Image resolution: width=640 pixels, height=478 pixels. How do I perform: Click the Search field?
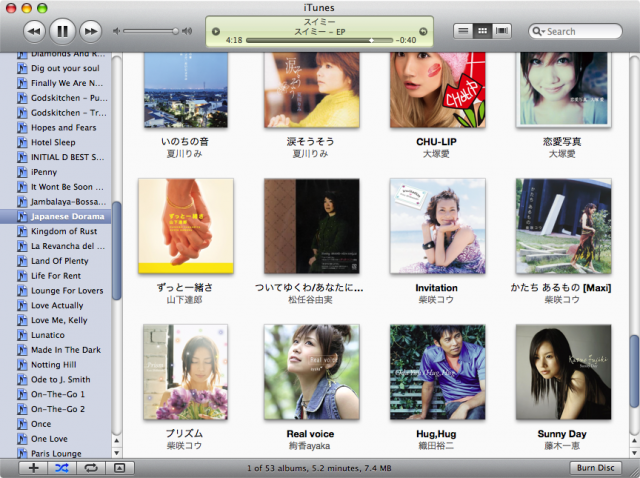coord(575,31)
